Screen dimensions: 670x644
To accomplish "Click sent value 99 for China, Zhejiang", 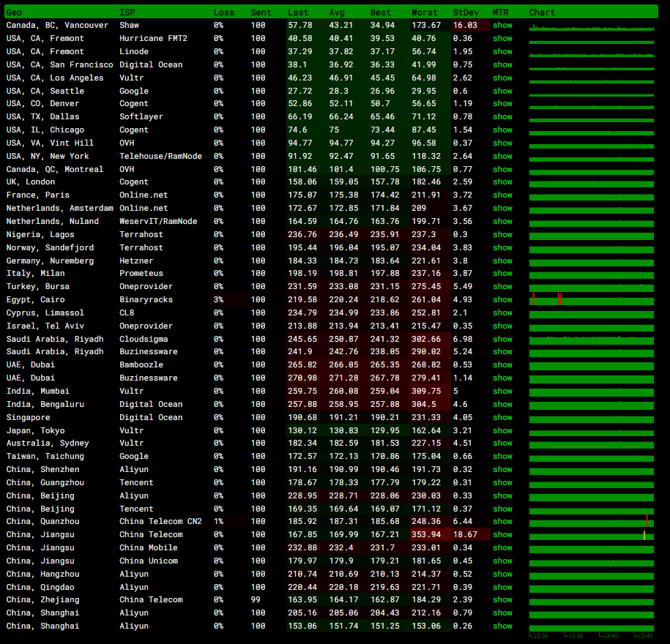I will (256, 600).
